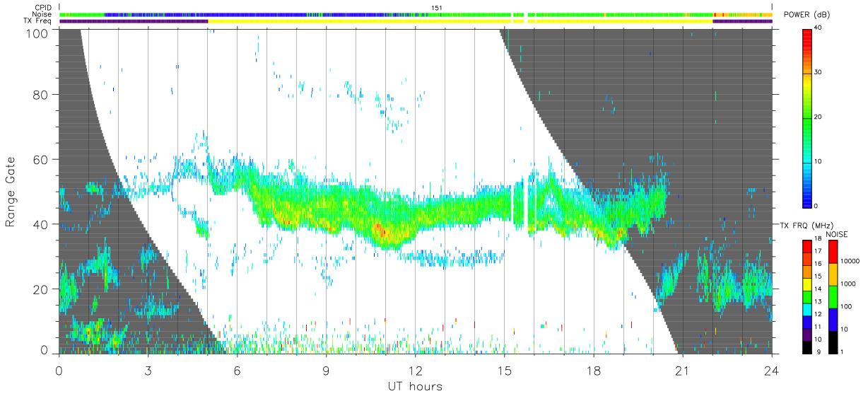Pick the green 13–14 MHz frequency swatch
868x401 pixels.
pos(807,297)
